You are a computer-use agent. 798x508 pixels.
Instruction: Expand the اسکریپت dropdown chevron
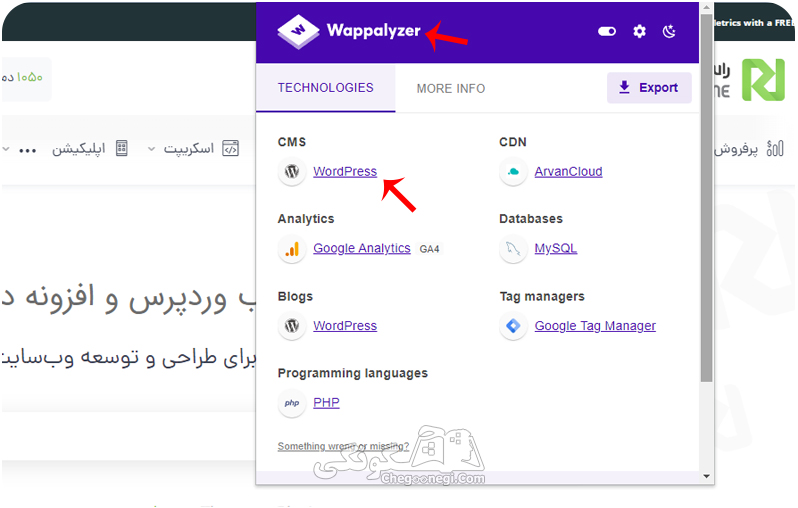pyautogui.click(x=151, y=149)
